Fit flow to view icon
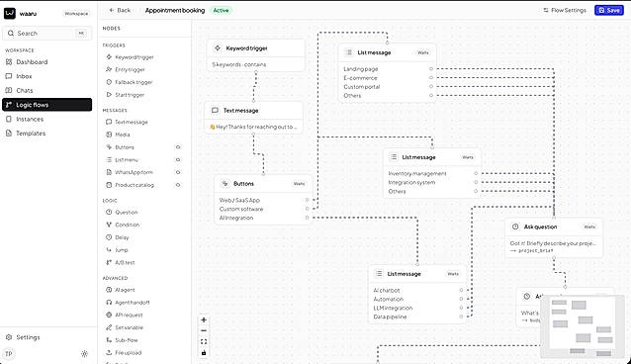This screenshot has width=631, height=364. [204, 341]
